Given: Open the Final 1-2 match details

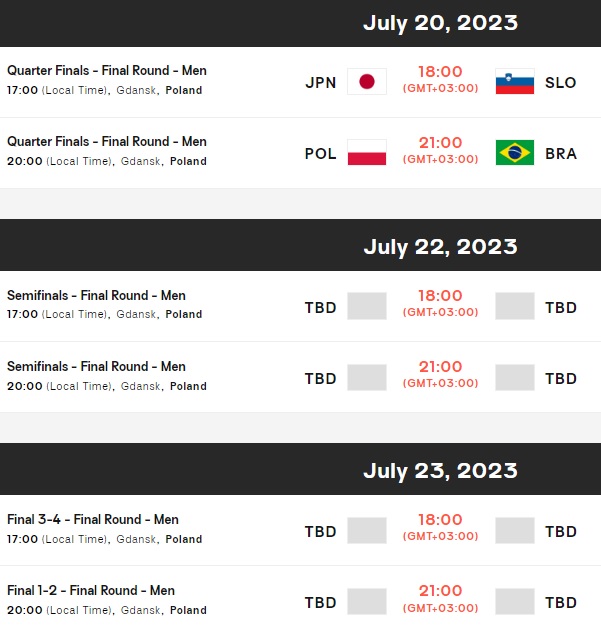Looking at the screenshot, I should (91, 591).
